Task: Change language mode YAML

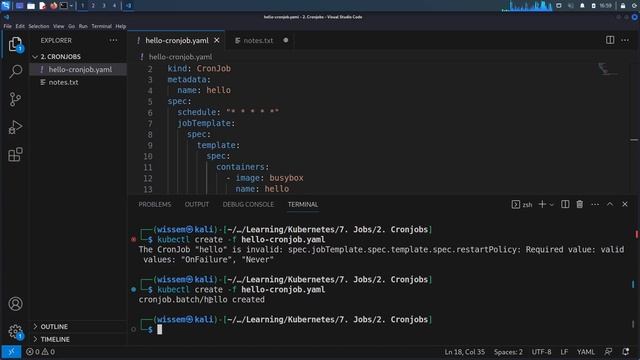Action: tap(585, 351)
